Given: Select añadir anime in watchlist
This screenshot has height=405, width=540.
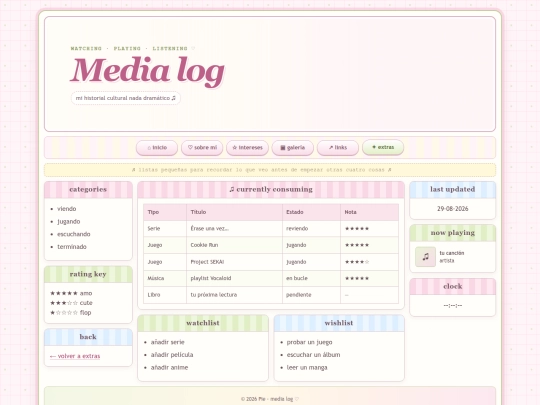Looking at the screenshot, I should pyautogui.click(x=169, y=367).
